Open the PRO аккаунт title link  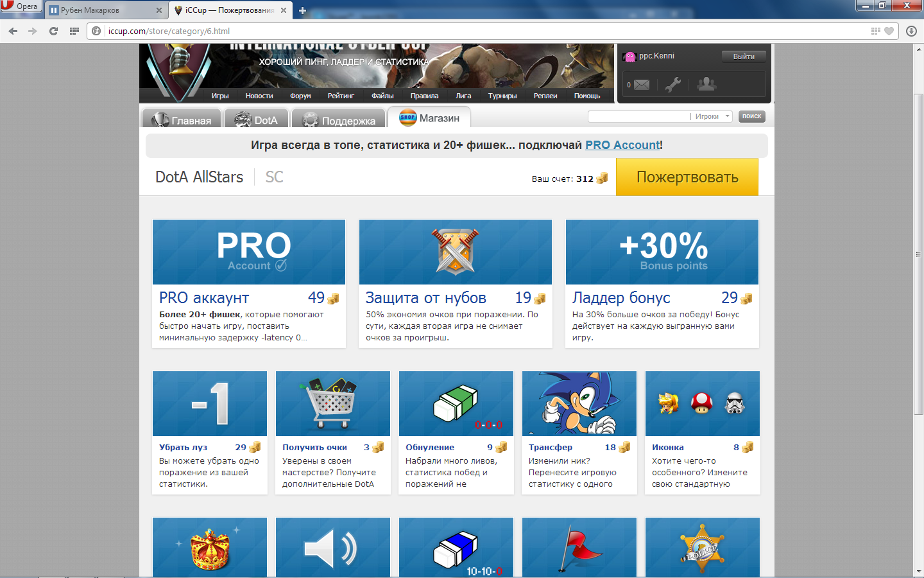pyautogui.click(x=204, y=298)
